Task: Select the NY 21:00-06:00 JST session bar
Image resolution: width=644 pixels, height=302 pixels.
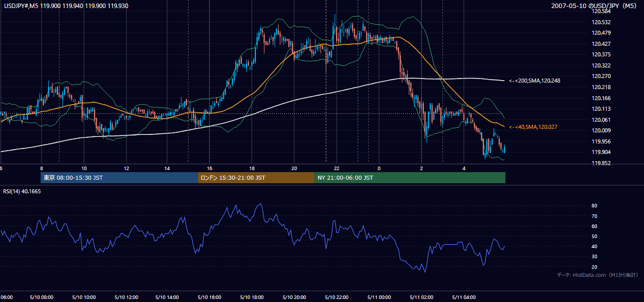Action: coord(410,178)
